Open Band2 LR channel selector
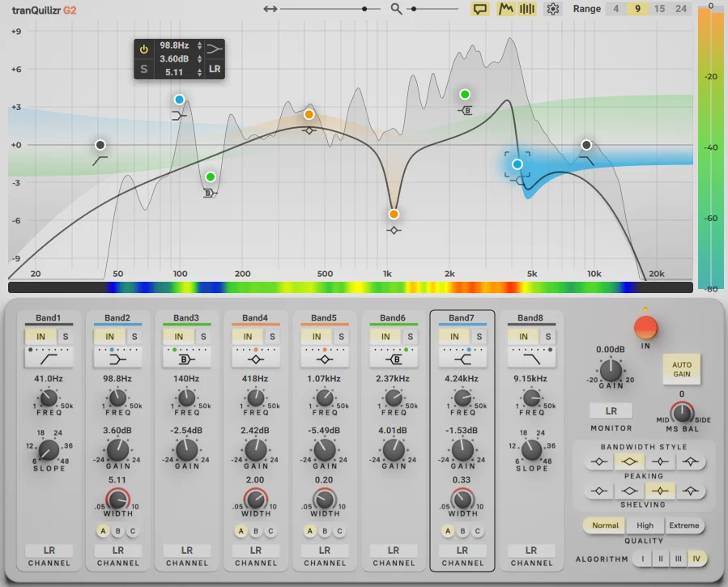The image size is (728, 587). click(118, 551)
